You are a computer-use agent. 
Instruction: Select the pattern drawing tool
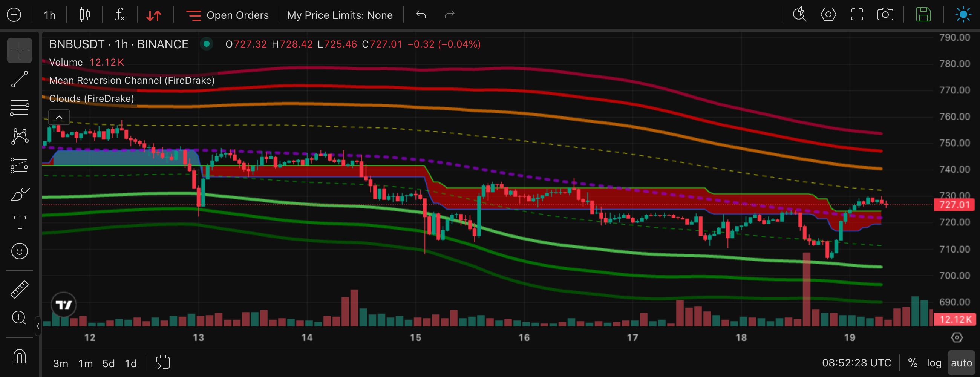click(19, 136)
